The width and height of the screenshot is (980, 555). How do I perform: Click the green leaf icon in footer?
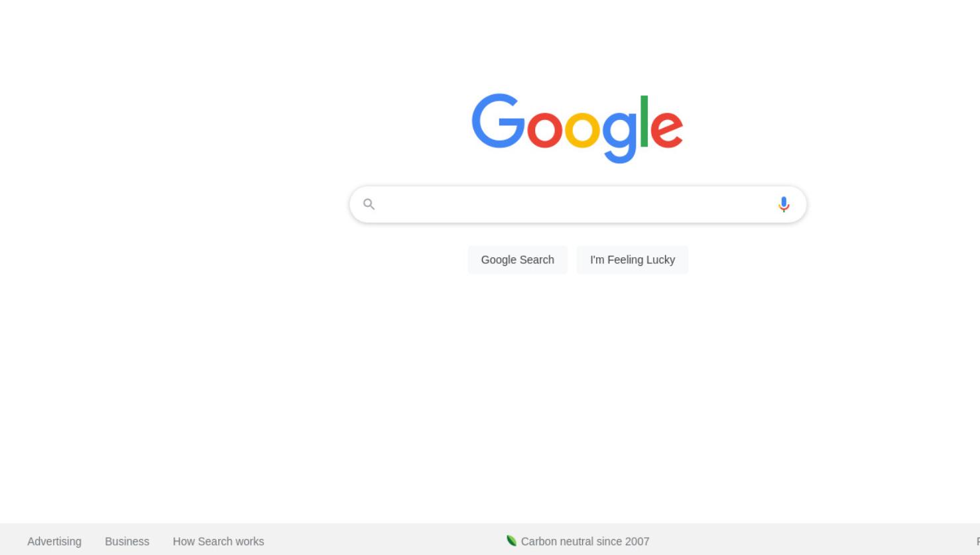[x=511, y=541]
